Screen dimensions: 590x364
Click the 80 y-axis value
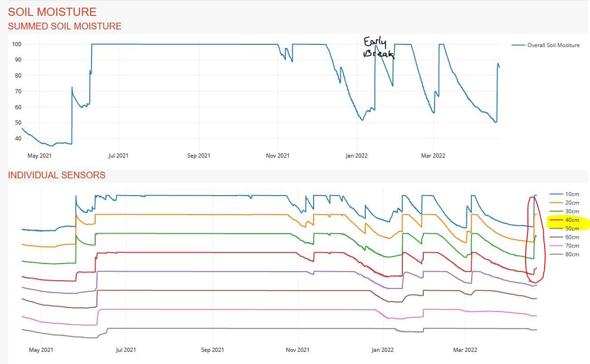coord(17,76)
